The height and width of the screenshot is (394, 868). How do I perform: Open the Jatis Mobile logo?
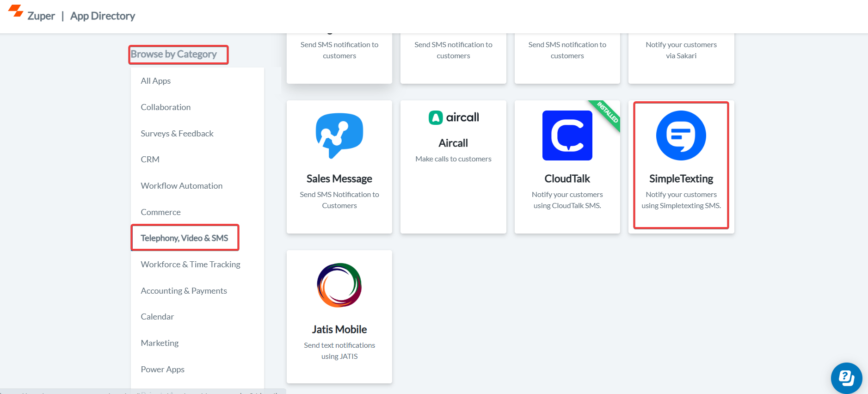point(339,285)
